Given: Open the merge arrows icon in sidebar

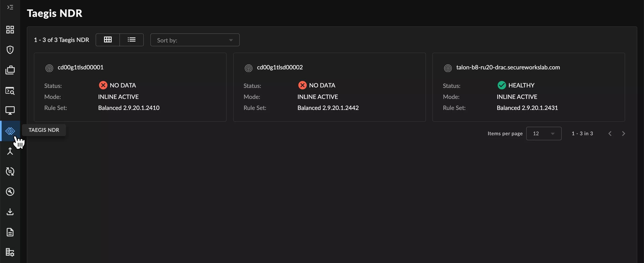Looking at the screenshot, I should pyautogui.click(x=10, y=151).
